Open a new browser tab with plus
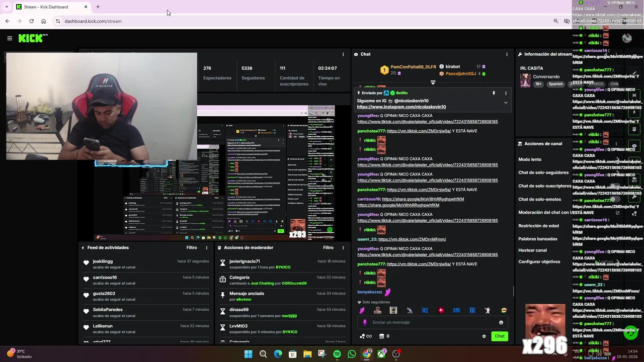 pos(98,7)
